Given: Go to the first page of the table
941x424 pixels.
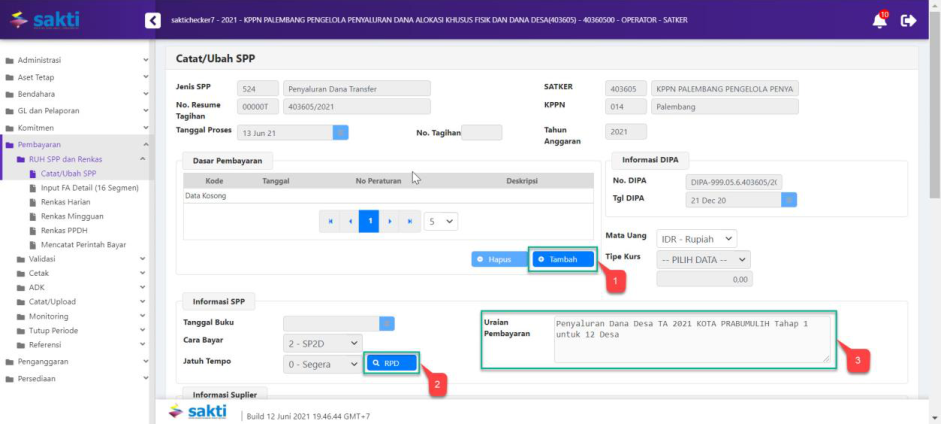Looking at the screenshot, I should [x=330, y=221].
